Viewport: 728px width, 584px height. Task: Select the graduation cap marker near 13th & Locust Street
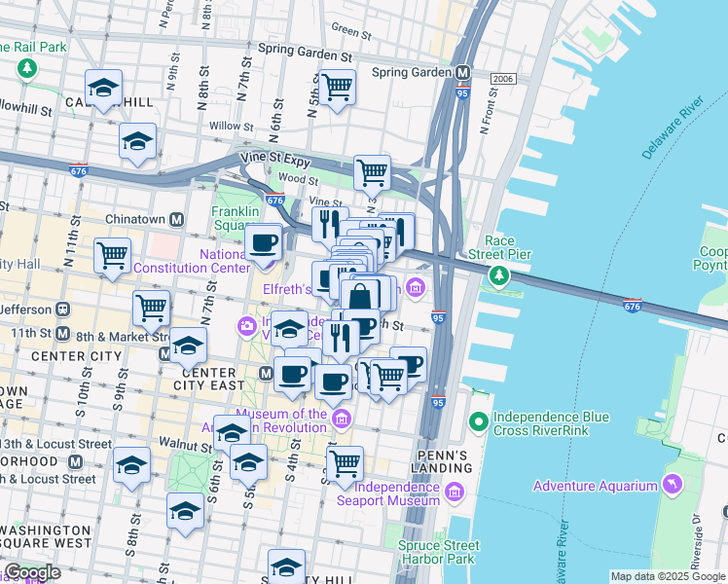pos(131,464)
